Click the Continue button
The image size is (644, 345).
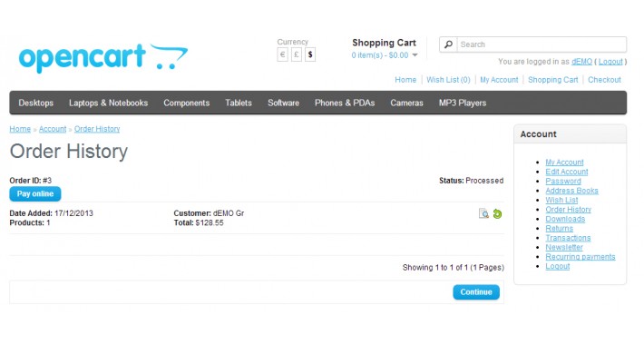point(476,292)
